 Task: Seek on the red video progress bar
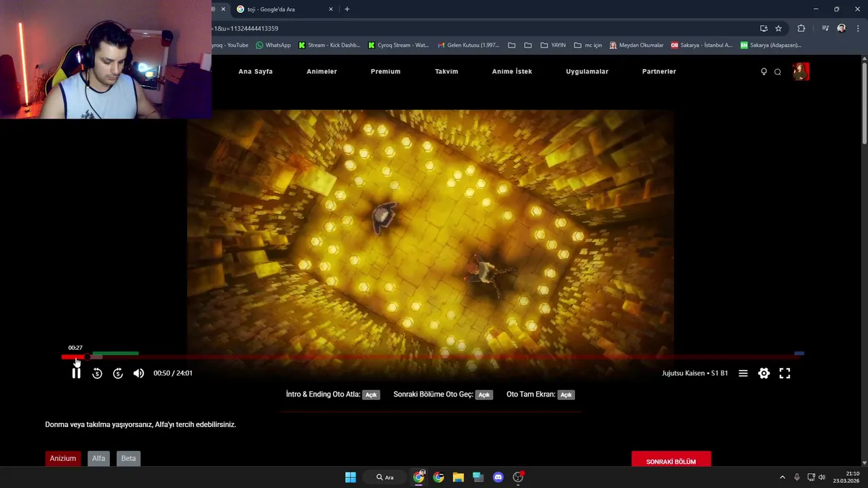[433, 356]
